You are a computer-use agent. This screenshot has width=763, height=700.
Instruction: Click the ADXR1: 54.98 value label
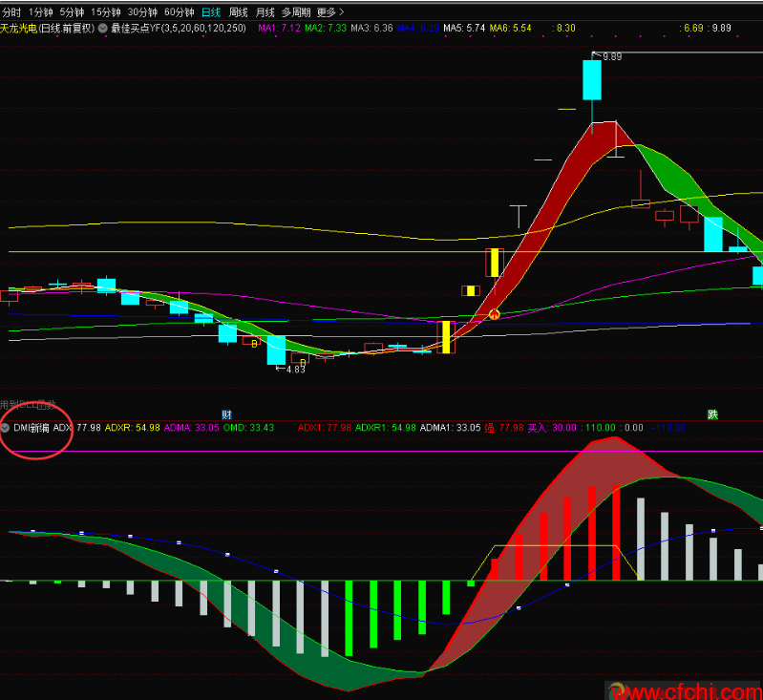(386, 428)
